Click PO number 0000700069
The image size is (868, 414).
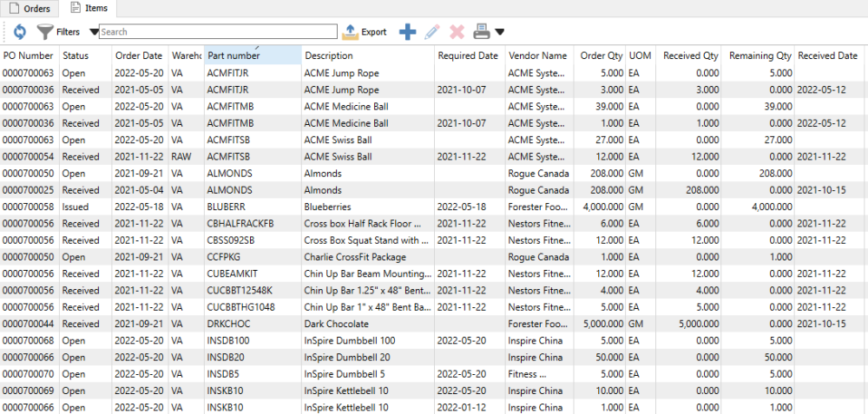[29, 391]
